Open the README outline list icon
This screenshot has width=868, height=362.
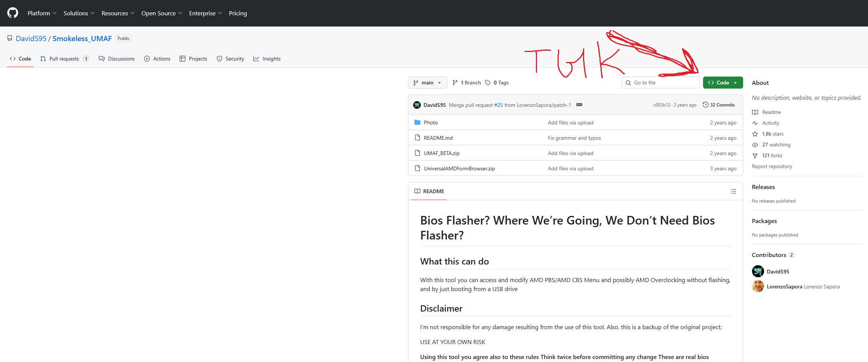[733, 191]
